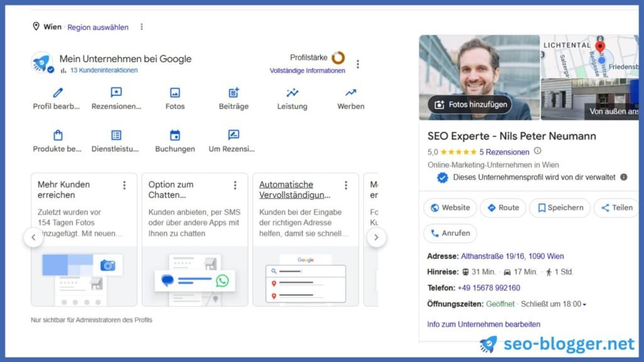Viewport: 644px width, 362px height.
Task: Click Geöffnet status text
Action: click(500, 304)
